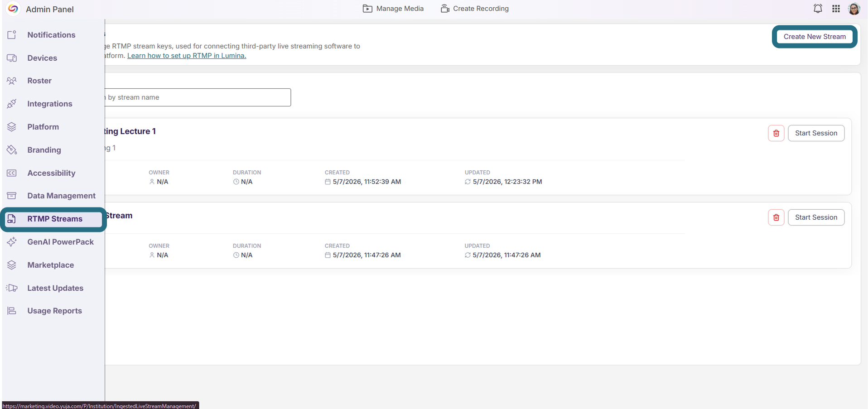Open Create Recording from the top bar

(474, 9)
